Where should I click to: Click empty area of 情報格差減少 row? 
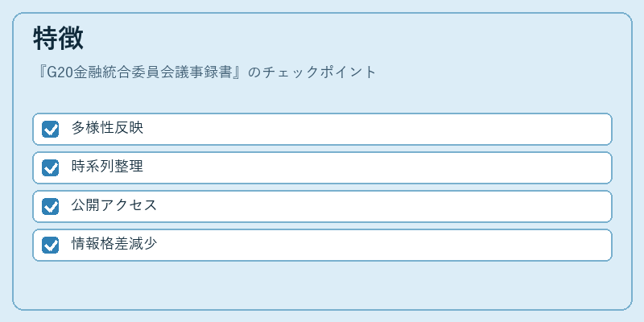[369, 246]
